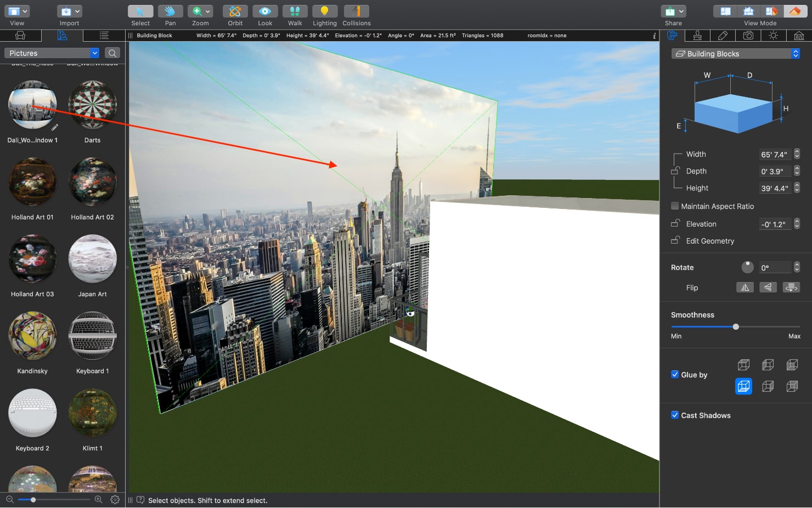This screenshot has width=812, height=508.
Task: Enable Maintain Aspect Ratio
Action: tap(675, 206)
